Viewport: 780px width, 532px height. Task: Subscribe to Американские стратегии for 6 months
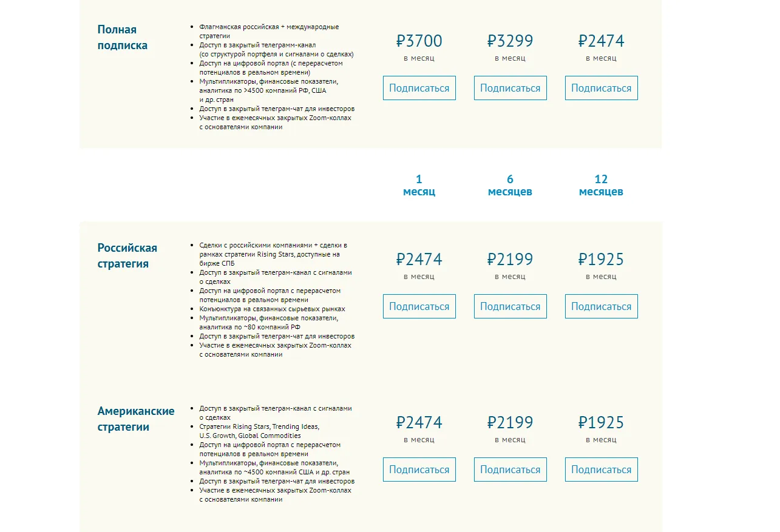pyautogui.click(x=510, y=470)
